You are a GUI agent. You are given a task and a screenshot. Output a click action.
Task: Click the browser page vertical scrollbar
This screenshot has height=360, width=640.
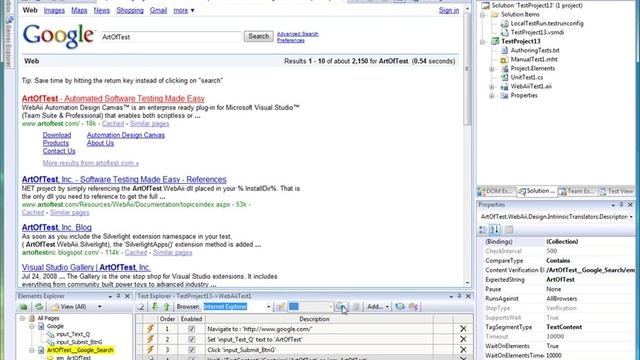tap(467, 145)
